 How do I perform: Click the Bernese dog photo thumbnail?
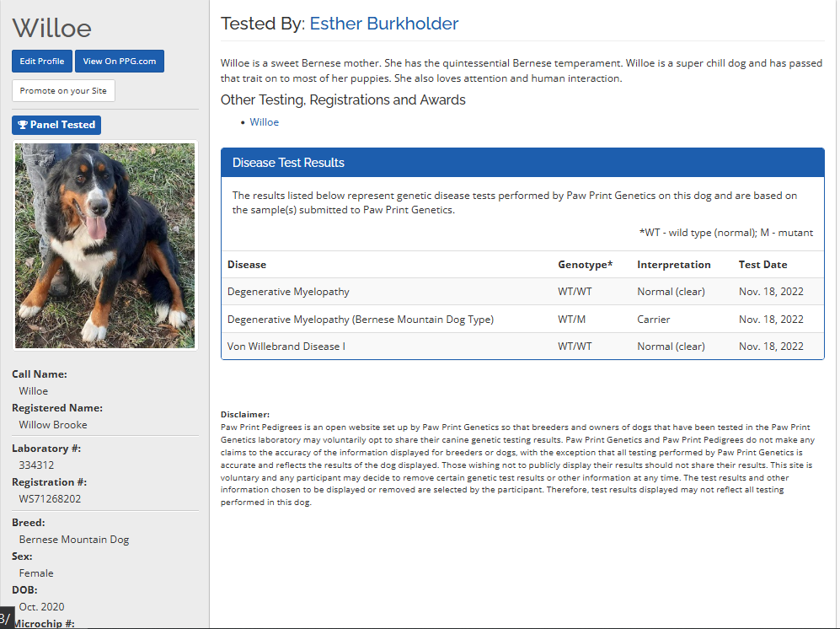coord(105,245)
